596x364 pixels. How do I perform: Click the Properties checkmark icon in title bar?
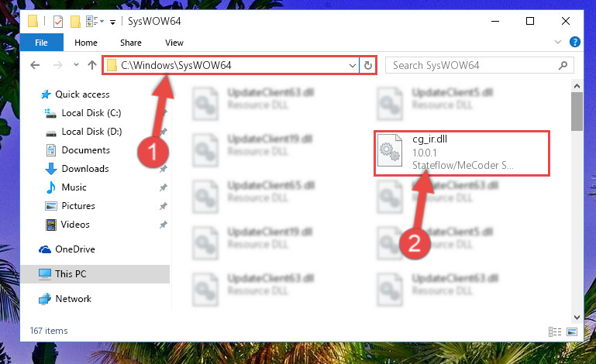click(58, 21)
